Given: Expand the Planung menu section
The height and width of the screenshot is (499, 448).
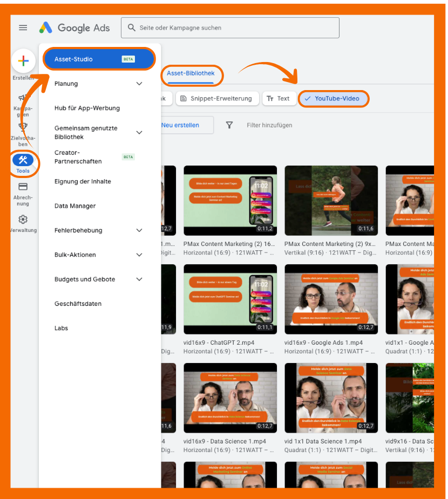Looking at the screenshot, I should [139, 84].
